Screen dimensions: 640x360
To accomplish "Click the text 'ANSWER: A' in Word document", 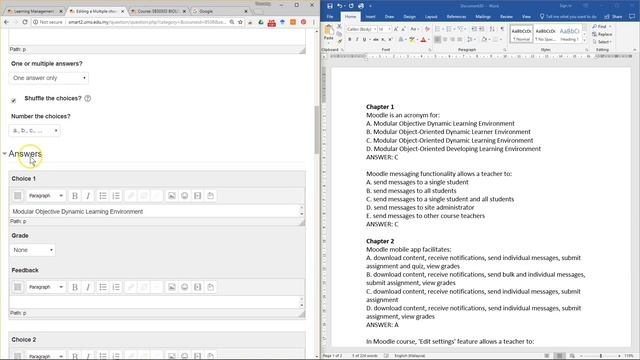I will pyautogui.click(x=382, y=325).
